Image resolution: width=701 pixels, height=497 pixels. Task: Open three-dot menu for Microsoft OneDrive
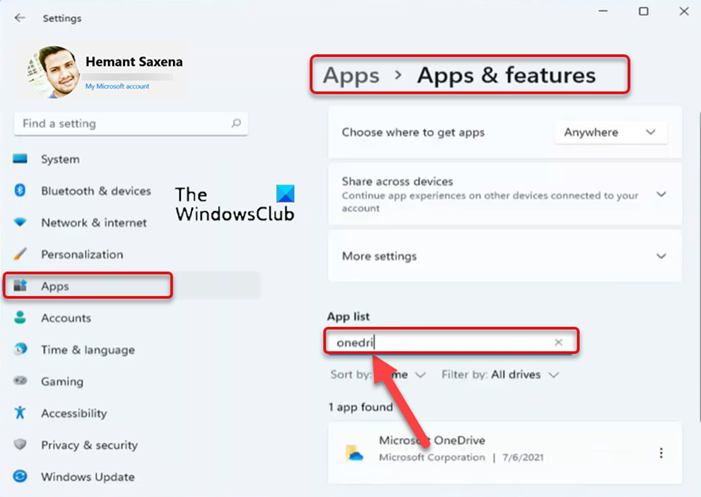click(661, 453)
